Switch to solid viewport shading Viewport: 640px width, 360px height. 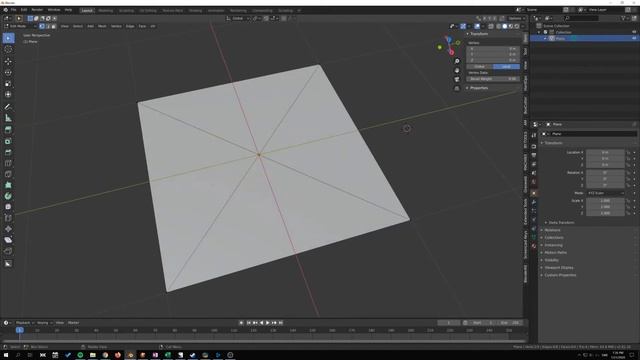(505, 26)
